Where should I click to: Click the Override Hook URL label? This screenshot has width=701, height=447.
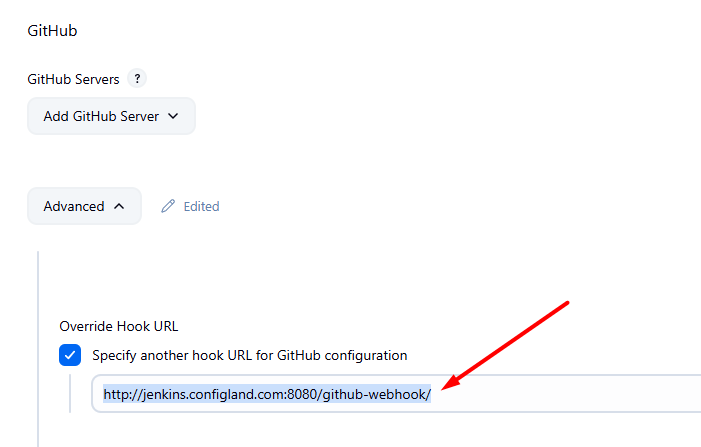pos(119,326)
